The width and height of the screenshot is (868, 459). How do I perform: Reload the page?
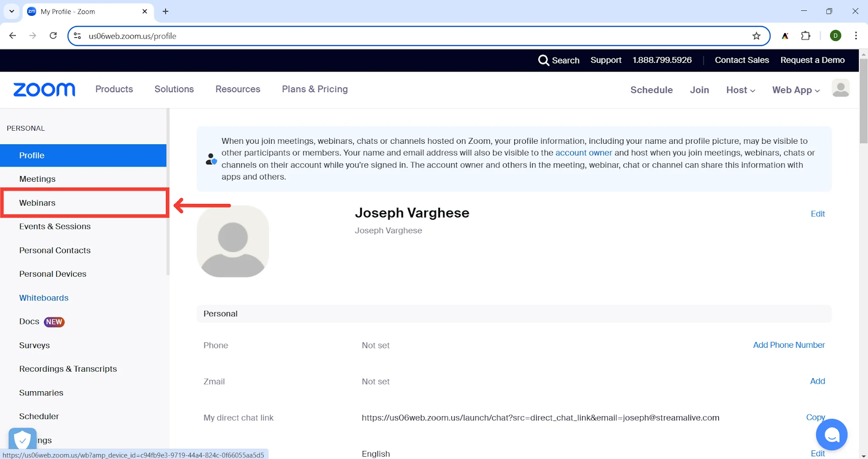(53, 36)
